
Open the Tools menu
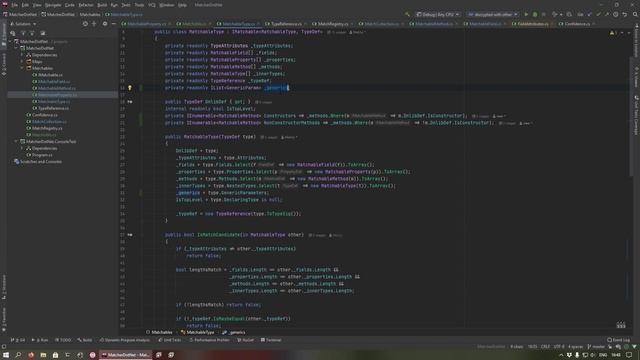click(x=139, y=5)
